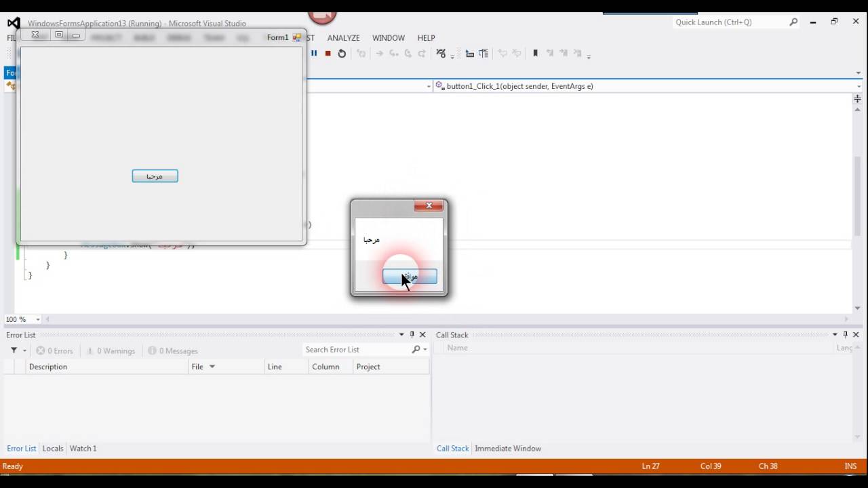The height and width of the screenshot is (488, 868).
Task: Click the split editor handle
Action: pos(857,99)
